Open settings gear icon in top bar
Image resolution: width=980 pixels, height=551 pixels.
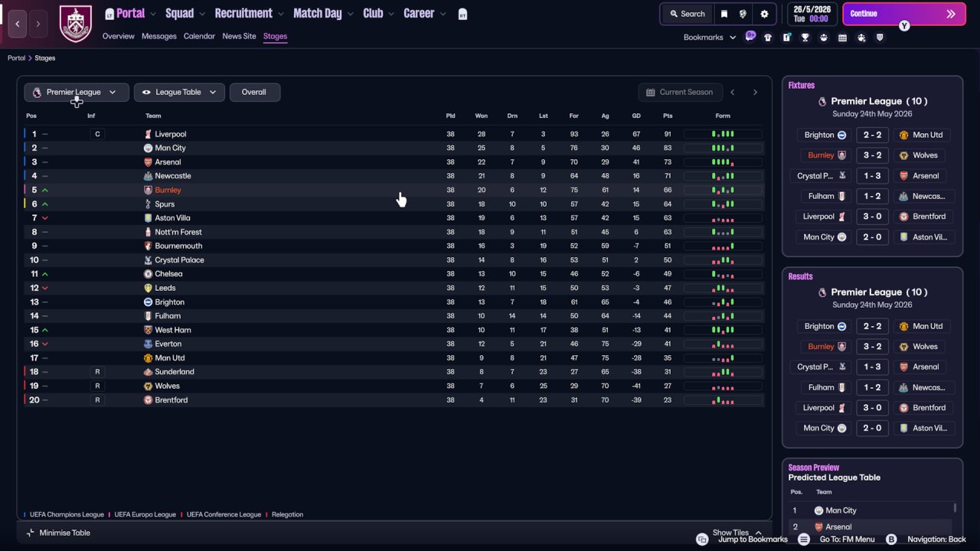coord(764,14)
